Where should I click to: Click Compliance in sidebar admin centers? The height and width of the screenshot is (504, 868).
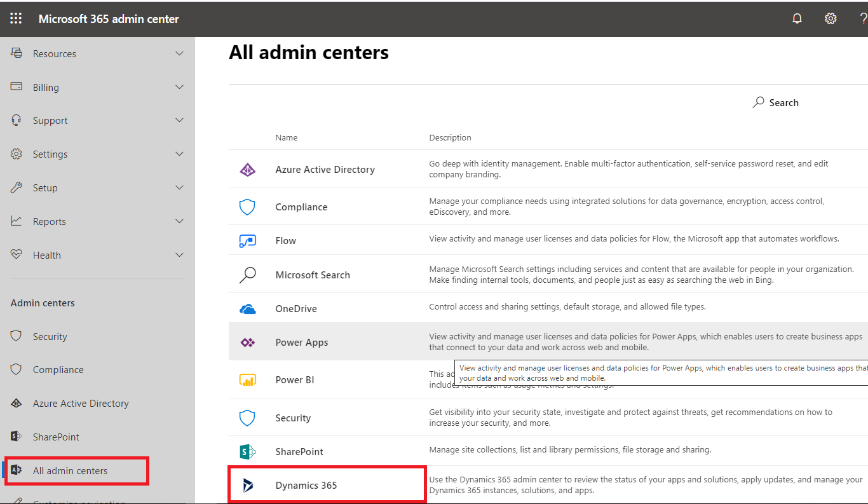pyautogui.click(x=58, y=370)
